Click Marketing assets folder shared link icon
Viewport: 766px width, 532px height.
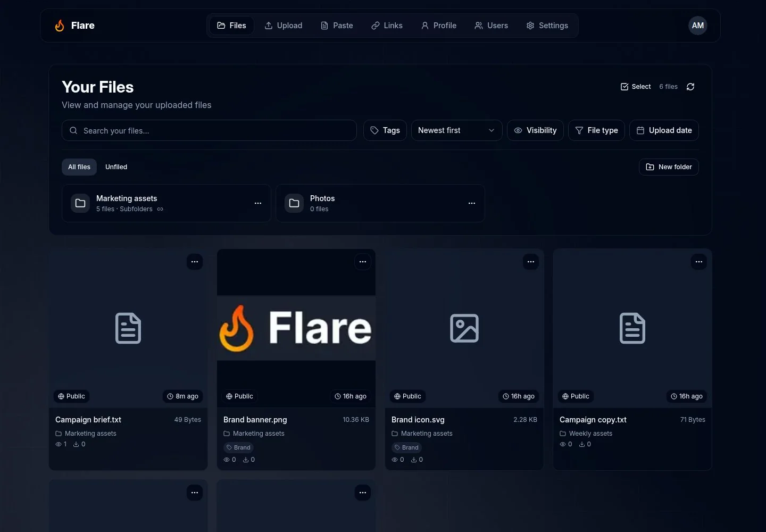click(160, 209)
